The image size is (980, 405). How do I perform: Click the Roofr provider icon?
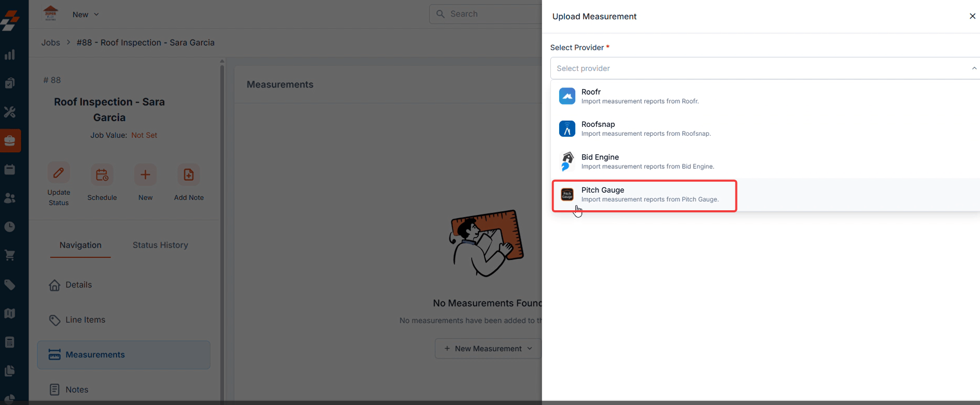pyautogui.click(x=567, y=96)
